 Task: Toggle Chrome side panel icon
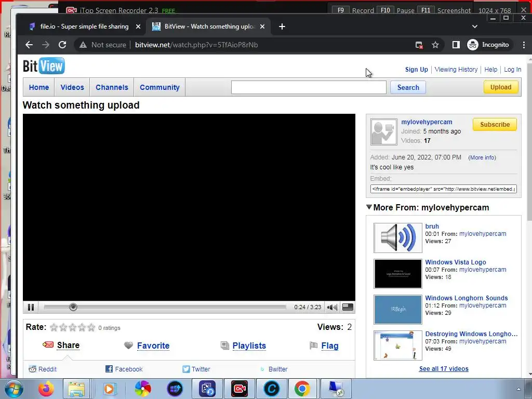[456, 45]
